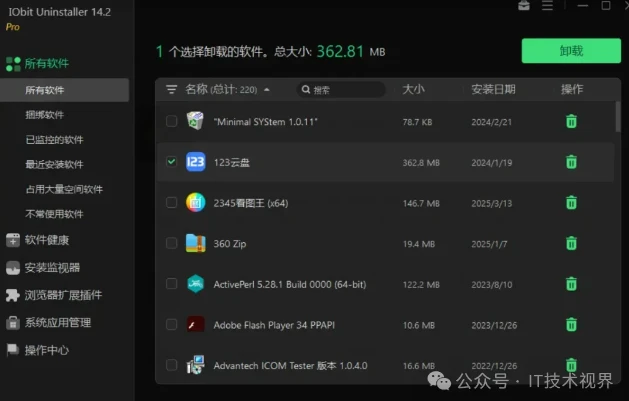Click the Minimal SYStem recycle bin app icon

pos(195,121)
